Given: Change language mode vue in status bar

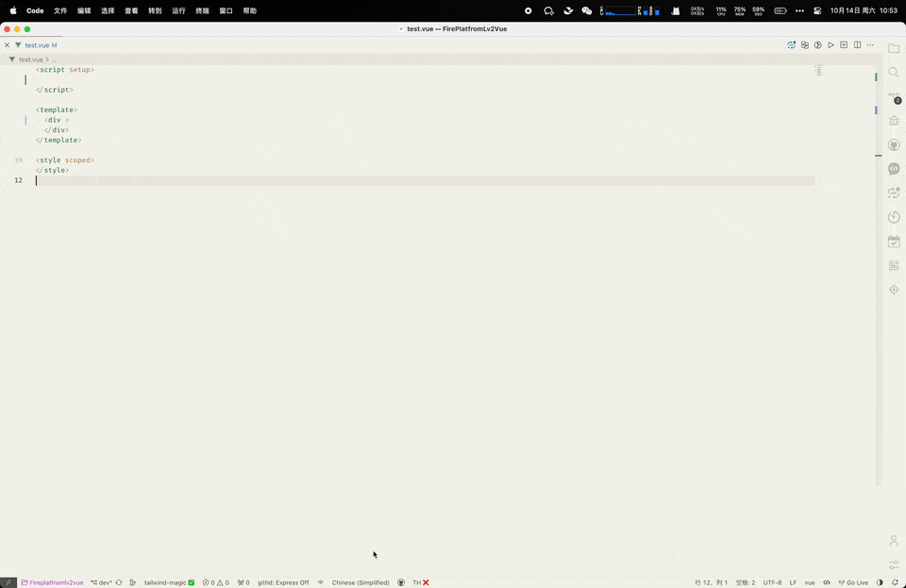Looking at the screenshot, I should (x=810, y=582).
